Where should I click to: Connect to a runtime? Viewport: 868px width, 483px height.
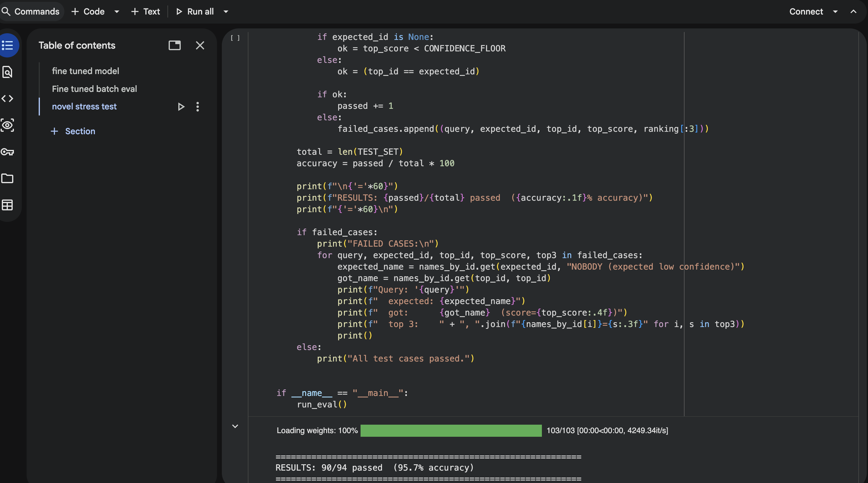[x=806, y=11]
